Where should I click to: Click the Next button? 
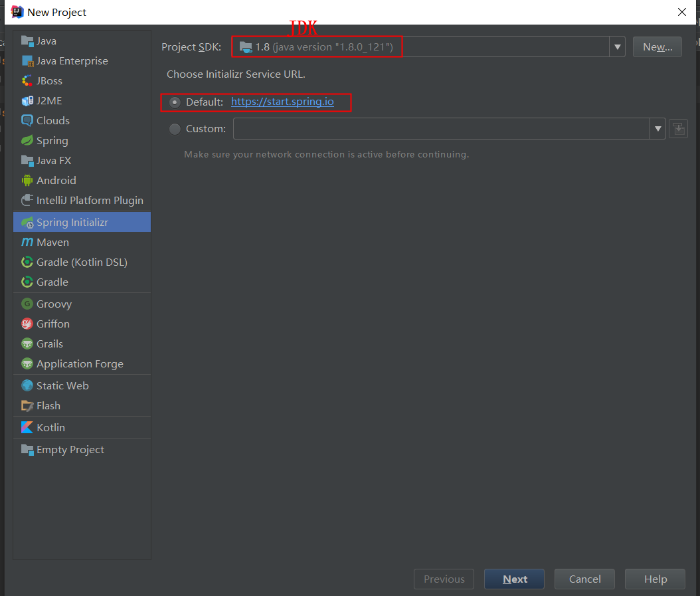click(514, 579)
